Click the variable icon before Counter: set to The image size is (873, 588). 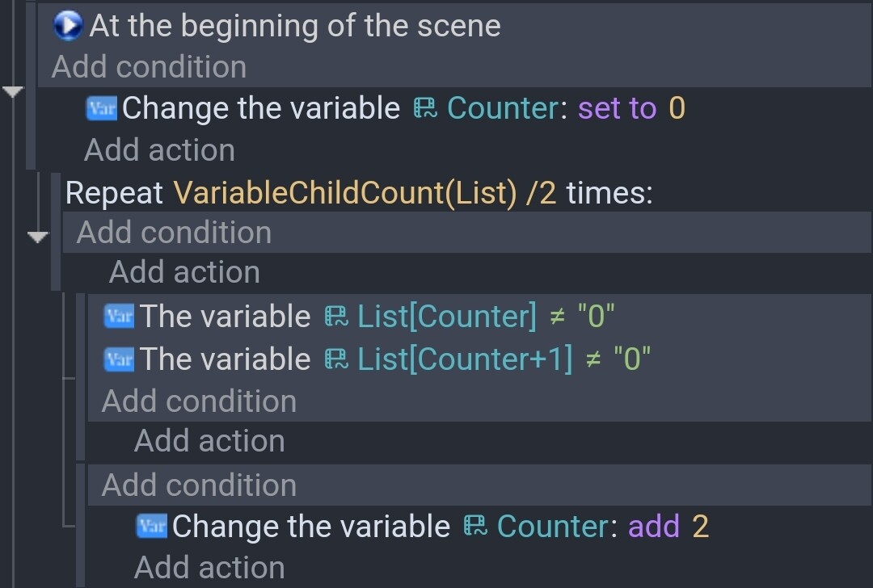(x=425, y=108)
